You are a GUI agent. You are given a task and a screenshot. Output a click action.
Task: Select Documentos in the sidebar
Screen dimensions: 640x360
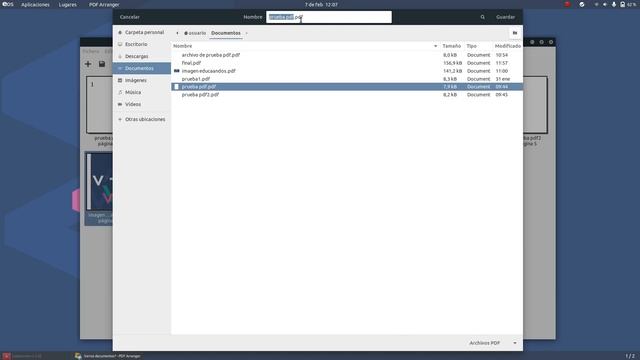(x=142, y=68)
